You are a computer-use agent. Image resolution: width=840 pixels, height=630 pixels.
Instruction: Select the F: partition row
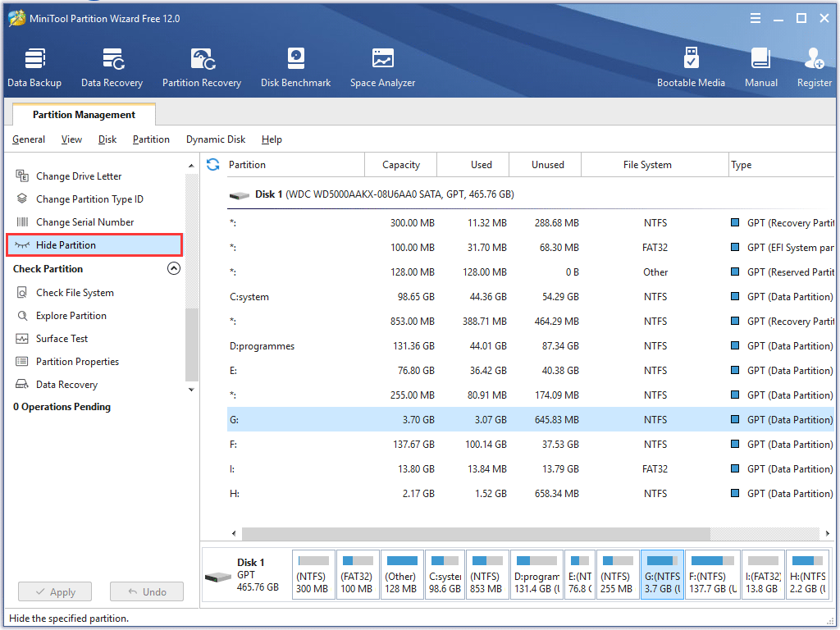(x=531, y=444)
